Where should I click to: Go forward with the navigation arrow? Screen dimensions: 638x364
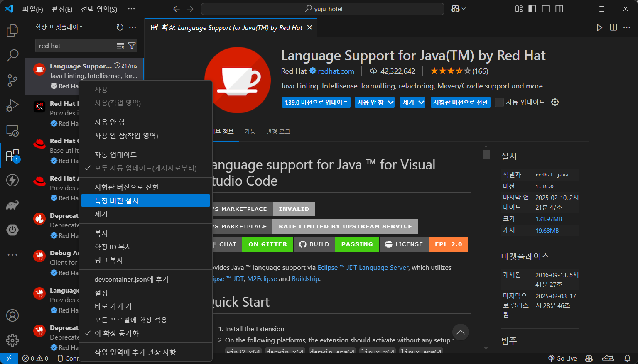pyautogui.click(x=190, y=9)
